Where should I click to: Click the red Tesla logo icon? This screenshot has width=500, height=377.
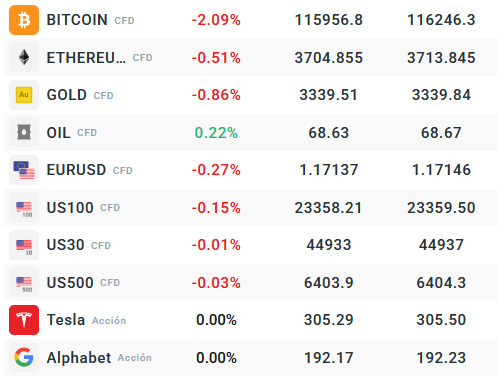pyautogui.click(x=24, y=320)
